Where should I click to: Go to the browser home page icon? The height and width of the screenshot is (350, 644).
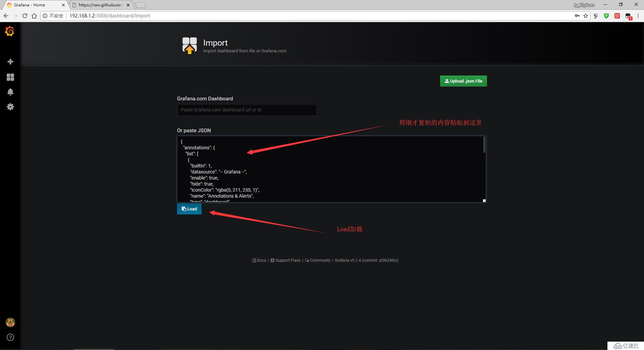(x=34, y=16)
